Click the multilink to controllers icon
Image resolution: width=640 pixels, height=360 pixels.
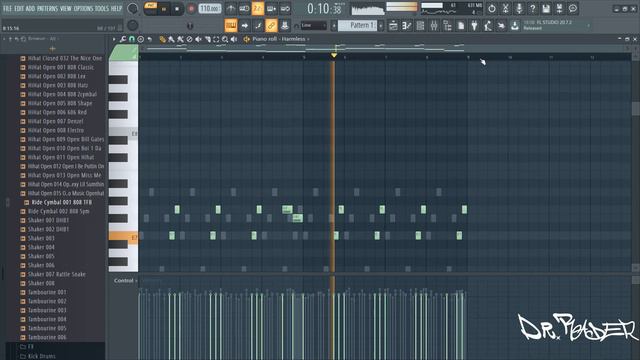285,26
